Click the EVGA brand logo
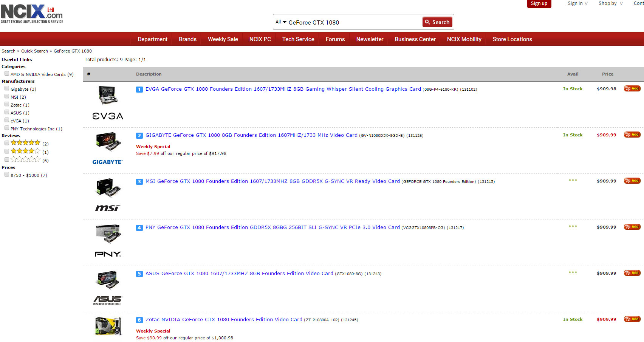This screenshot has width=644, height=342. (107, 116)
